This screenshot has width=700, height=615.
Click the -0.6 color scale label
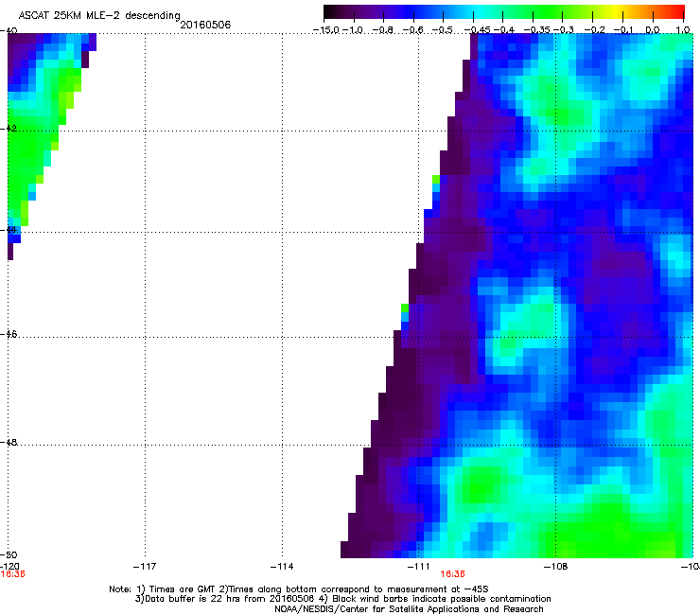[413, 30]
